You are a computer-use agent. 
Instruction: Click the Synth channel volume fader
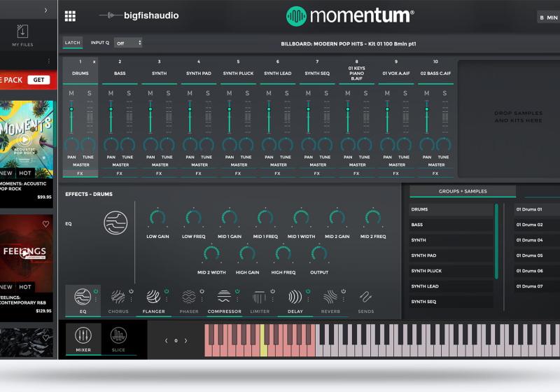click(150, 111)
